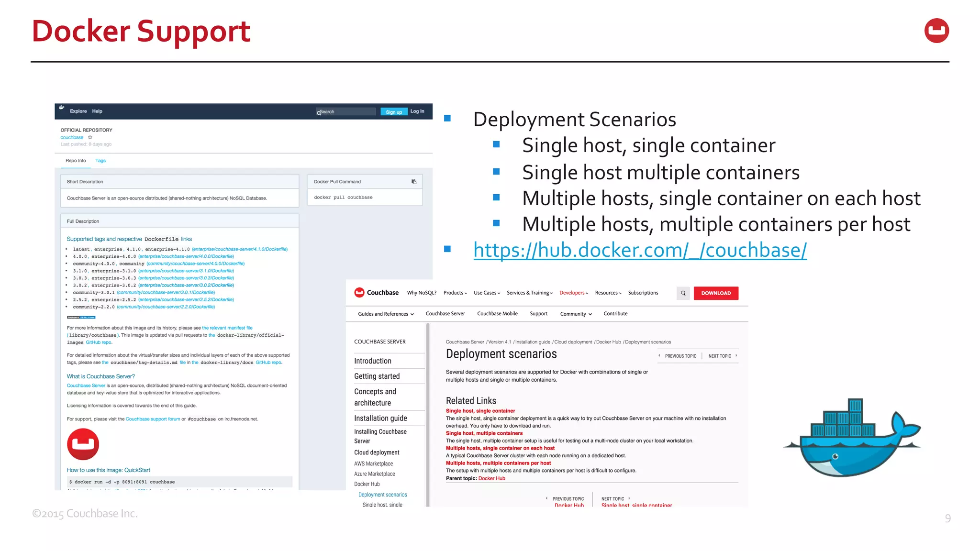This screenshot has height=551, width=980.
Task: Open Installing Couchbase Server in sidebar
Action: (x=380, y=436)
